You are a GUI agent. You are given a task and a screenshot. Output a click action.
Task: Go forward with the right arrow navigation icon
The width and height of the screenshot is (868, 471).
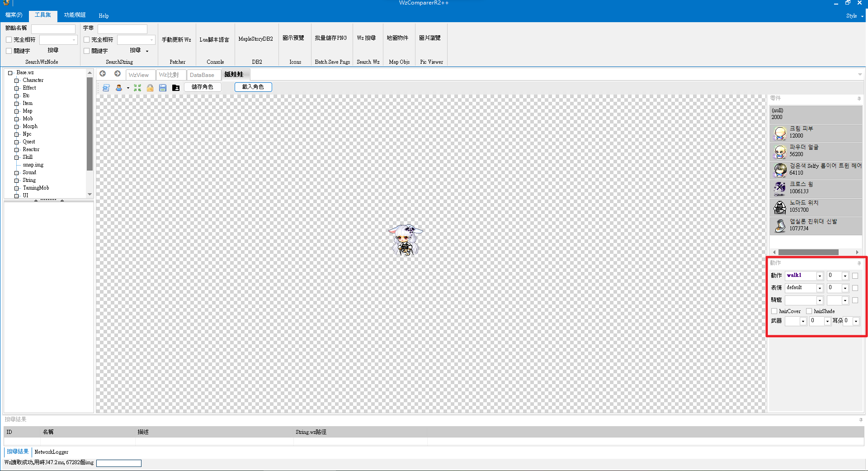tap(118, 74)
